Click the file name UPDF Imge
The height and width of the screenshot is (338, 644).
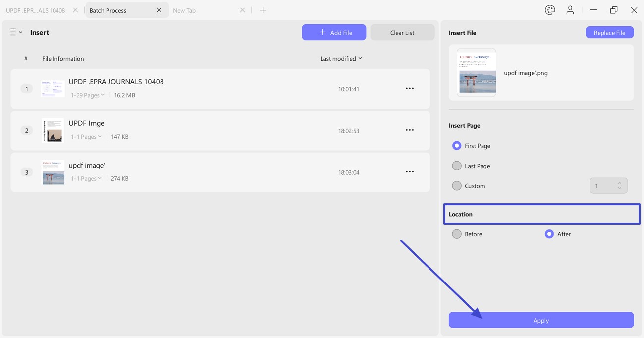[86, 123]
